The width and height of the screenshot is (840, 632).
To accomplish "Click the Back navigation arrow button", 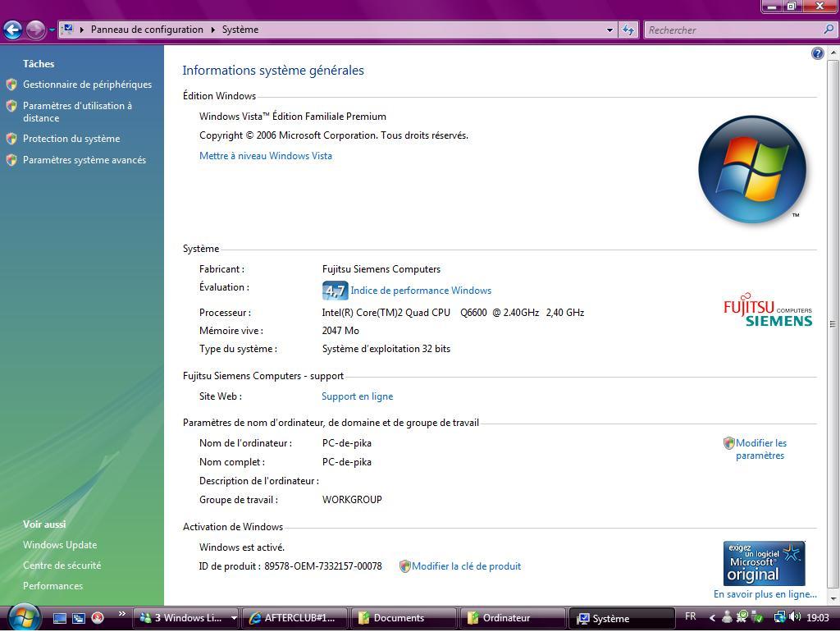I will pyautogui.click(x=13, y=30).
